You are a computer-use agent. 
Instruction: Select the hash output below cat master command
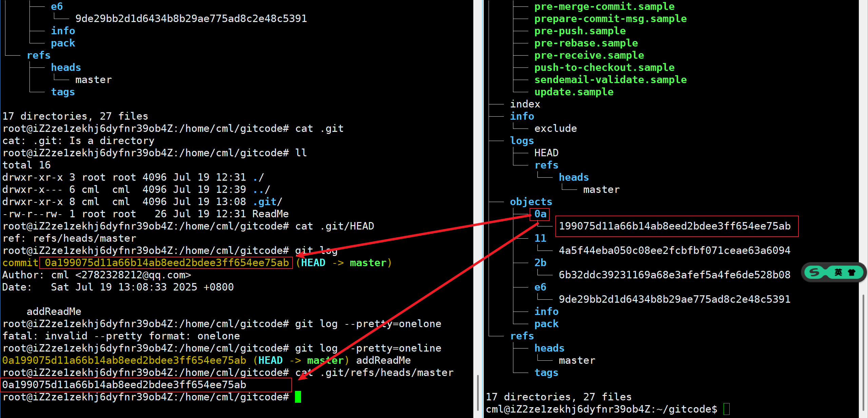pyautogui.click(x=124, y=385)
